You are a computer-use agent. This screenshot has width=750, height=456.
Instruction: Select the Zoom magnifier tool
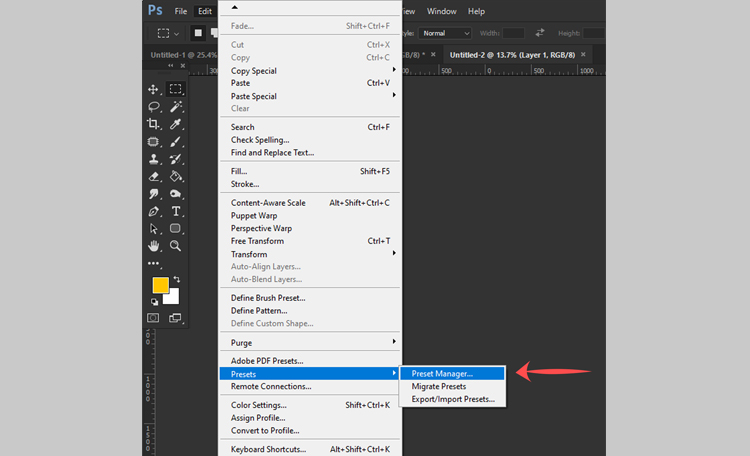[176, 245]
